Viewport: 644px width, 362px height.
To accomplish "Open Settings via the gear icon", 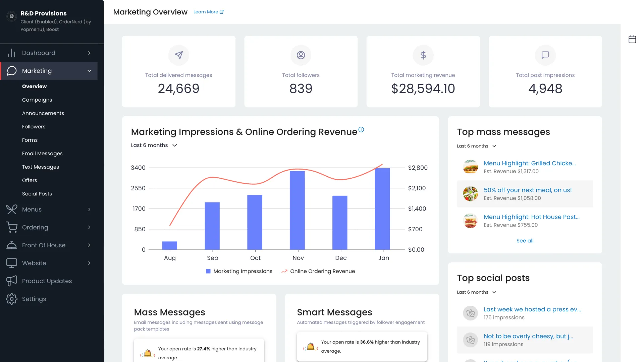I will tap(12, 299).
